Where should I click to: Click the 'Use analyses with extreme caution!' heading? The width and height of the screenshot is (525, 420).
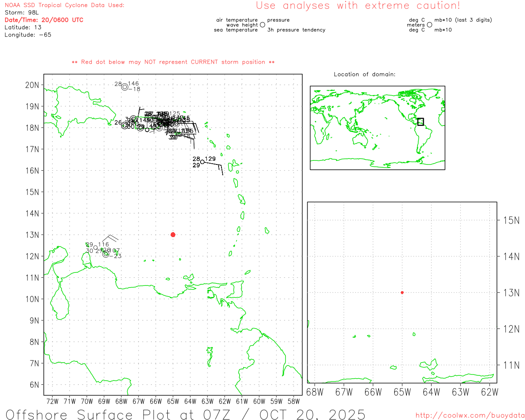point(358,5)
